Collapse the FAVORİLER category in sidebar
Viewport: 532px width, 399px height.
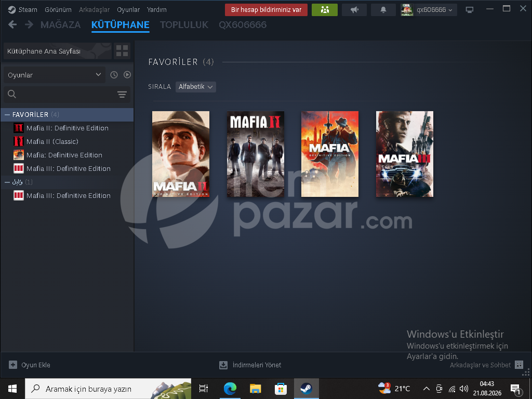pos(7,115)
